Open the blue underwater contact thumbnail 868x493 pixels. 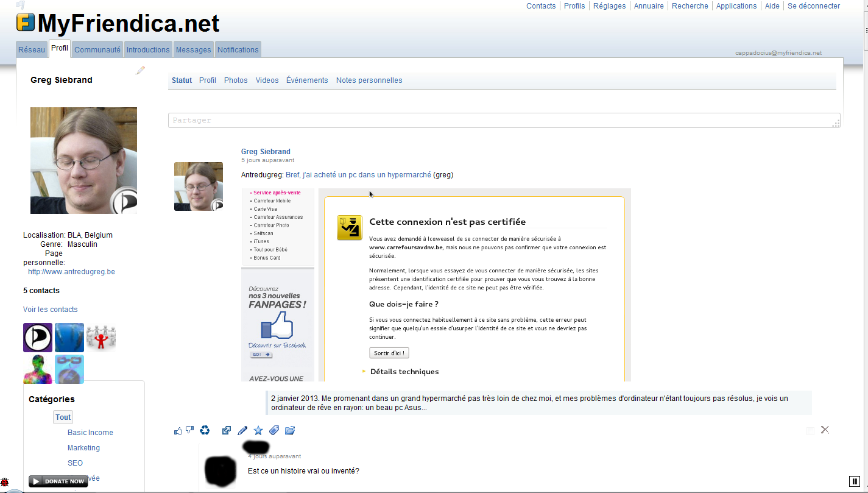click(69, 338)
